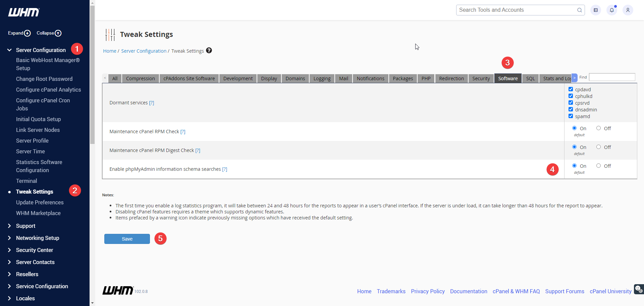This screenshot has height=306, width=644.
Task: Open WHM Marketplace in sidebar
Action: 38,213
